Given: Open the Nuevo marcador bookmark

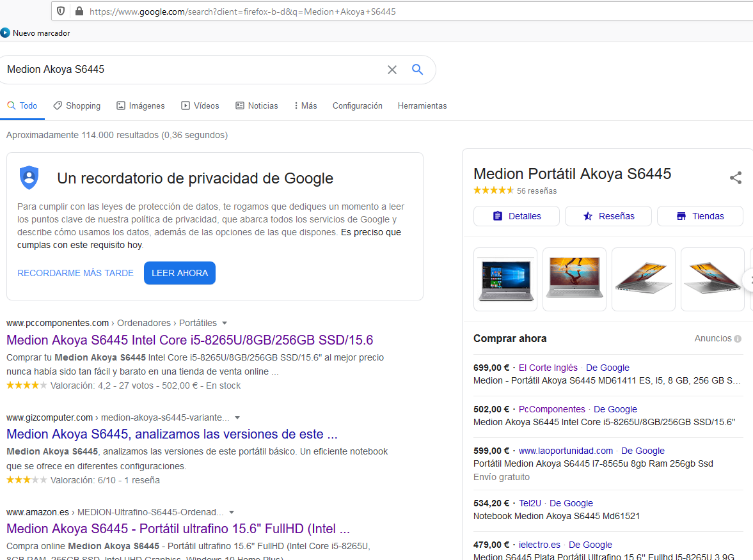Looking at the screenshot, I should [36, 33].
